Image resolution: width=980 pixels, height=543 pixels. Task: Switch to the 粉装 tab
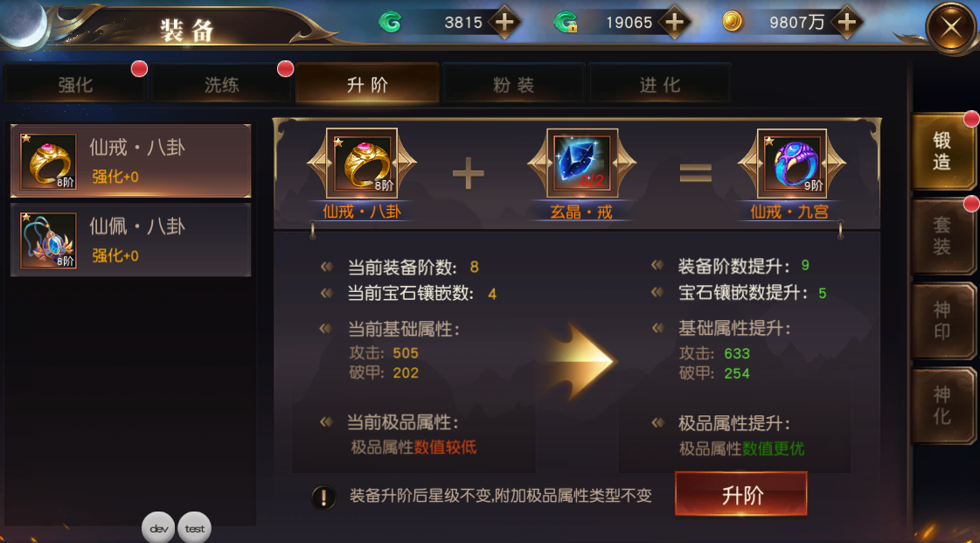click(x=513, y=84)
